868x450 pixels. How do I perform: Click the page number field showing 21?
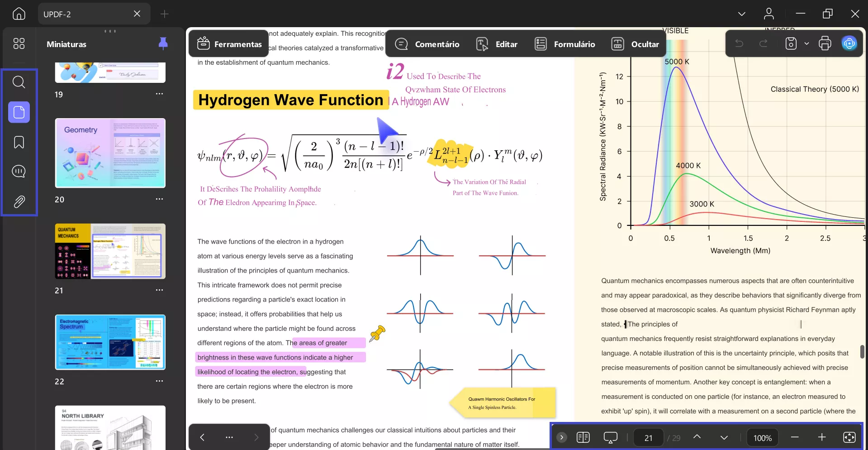click(x=648, y=438)
